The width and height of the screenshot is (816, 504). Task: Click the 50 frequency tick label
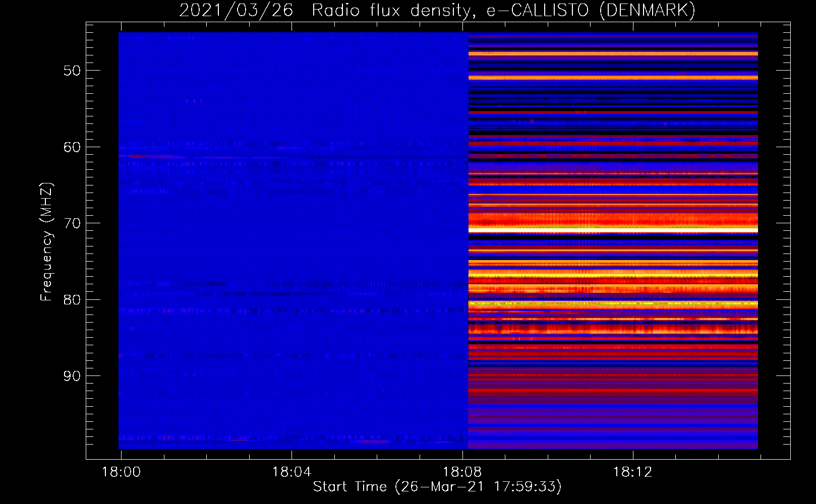pyautogui.click(x=72, y=71)
